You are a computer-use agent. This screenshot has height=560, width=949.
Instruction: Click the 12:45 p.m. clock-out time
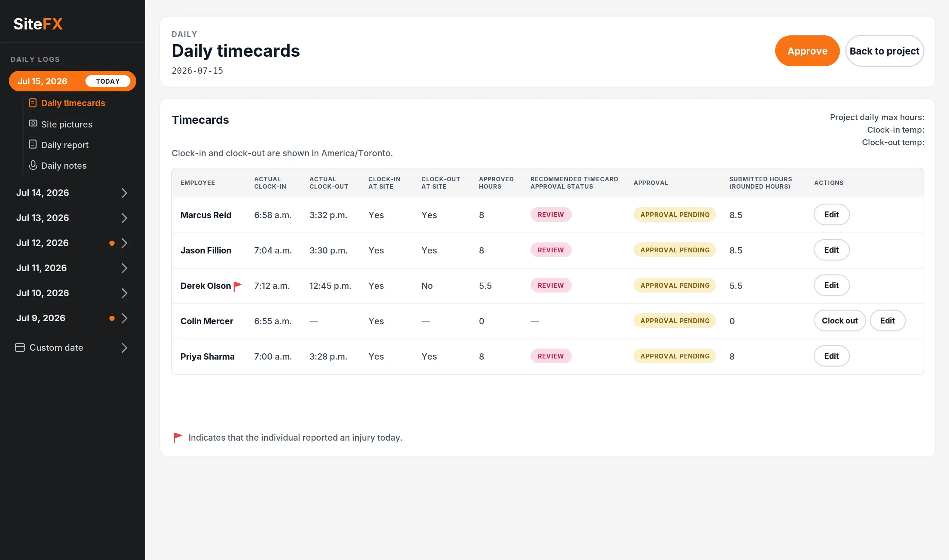pos(330,286)
